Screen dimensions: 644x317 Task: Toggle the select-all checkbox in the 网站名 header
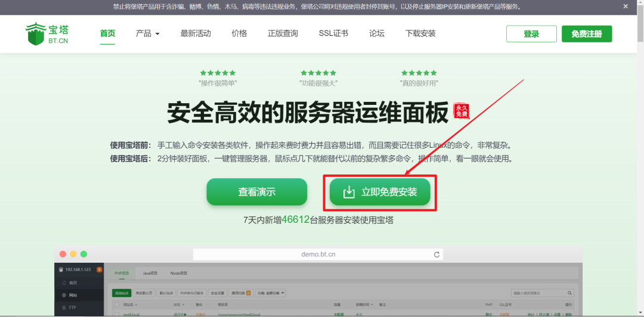[117, 304]
